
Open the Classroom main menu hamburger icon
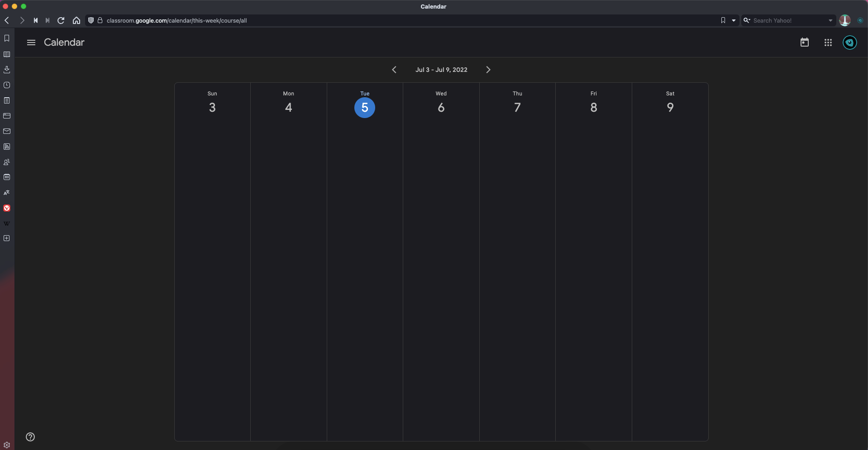(x=31, y=43)
